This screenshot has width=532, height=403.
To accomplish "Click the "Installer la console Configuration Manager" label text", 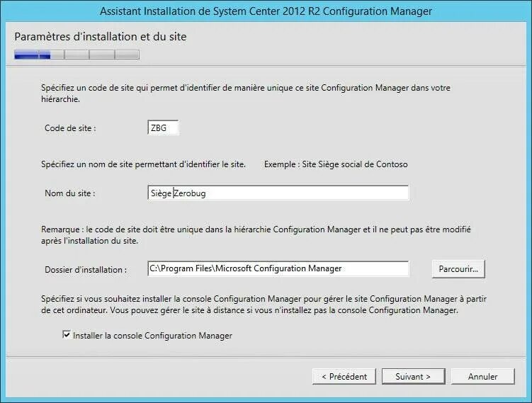I will coord(152,335).
